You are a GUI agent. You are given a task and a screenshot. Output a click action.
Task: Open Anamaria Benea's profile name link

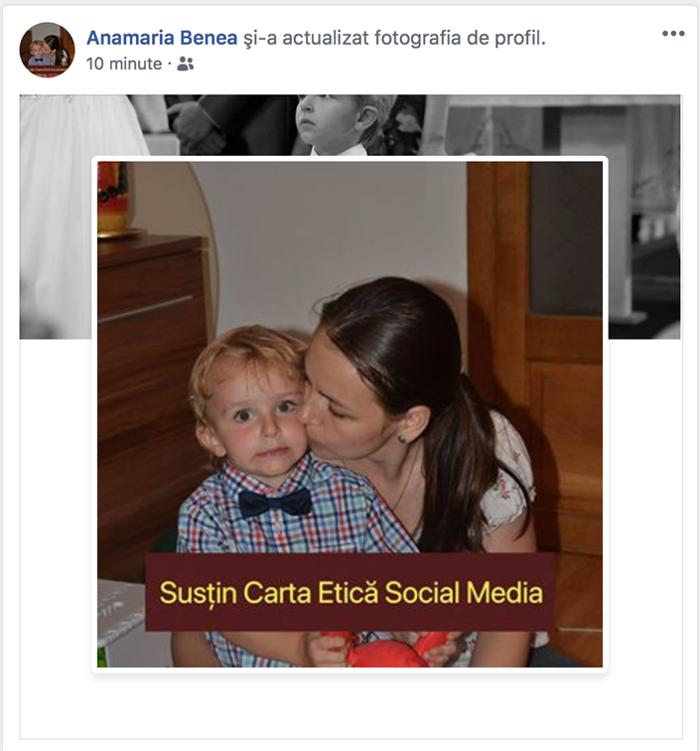162,38
